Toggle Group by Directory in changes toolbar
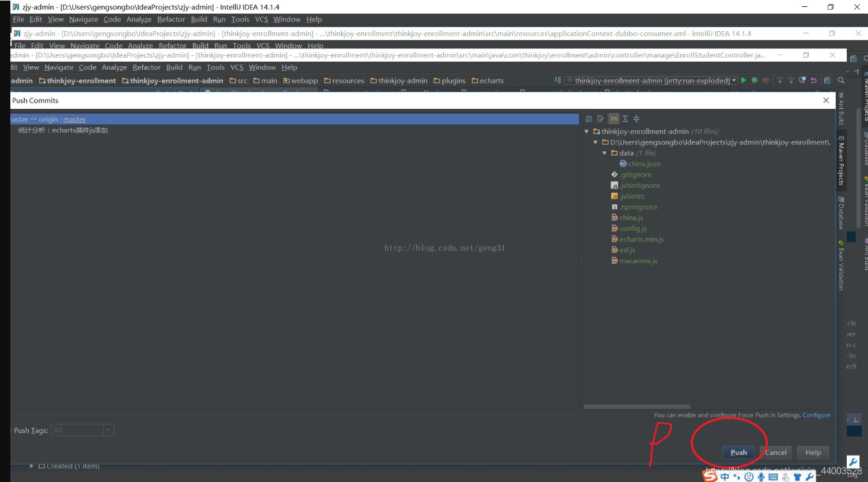Screen dimensions: 868x482 614,119
